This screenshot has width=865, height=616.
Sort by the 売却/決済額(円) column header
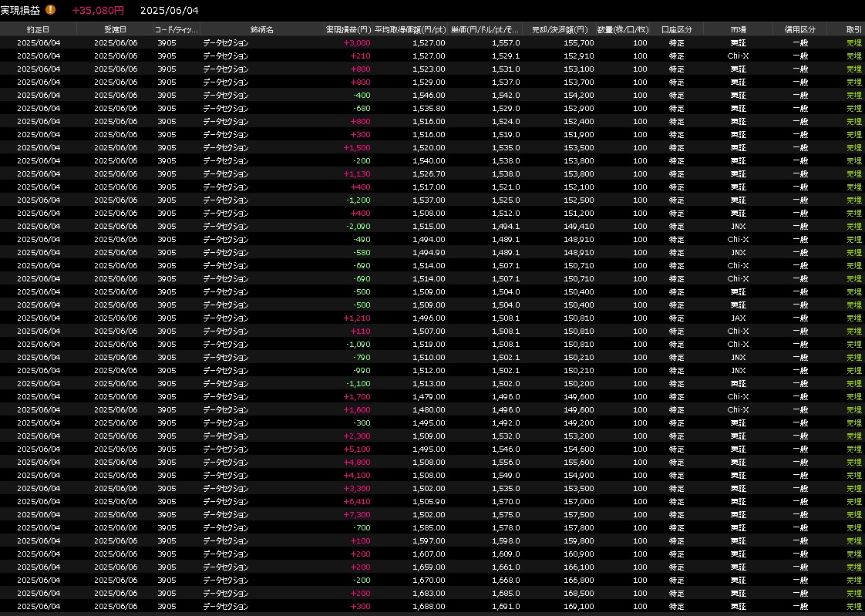559,29
